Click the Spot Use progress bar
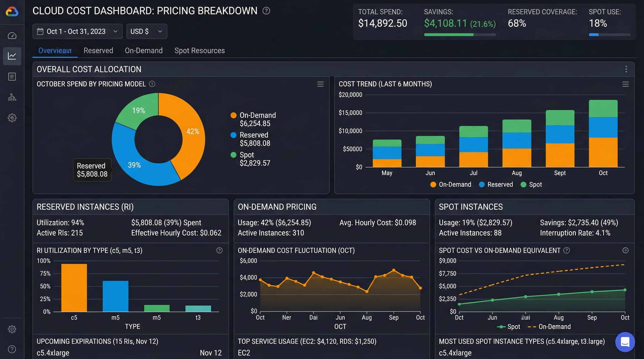This screenshot has width=644, height=359. tap(610, 34)
